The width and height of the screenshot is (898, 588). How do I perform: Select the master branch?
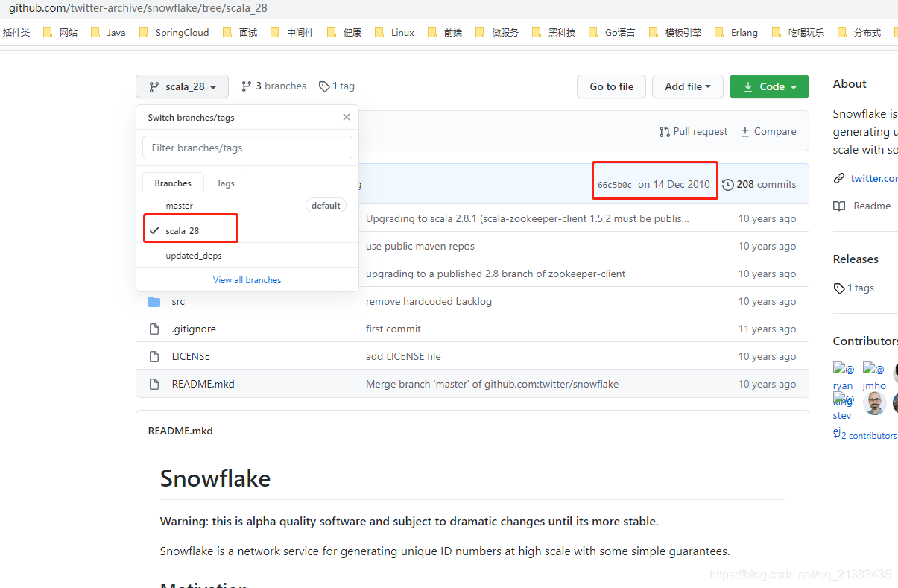tap(247, 205)
